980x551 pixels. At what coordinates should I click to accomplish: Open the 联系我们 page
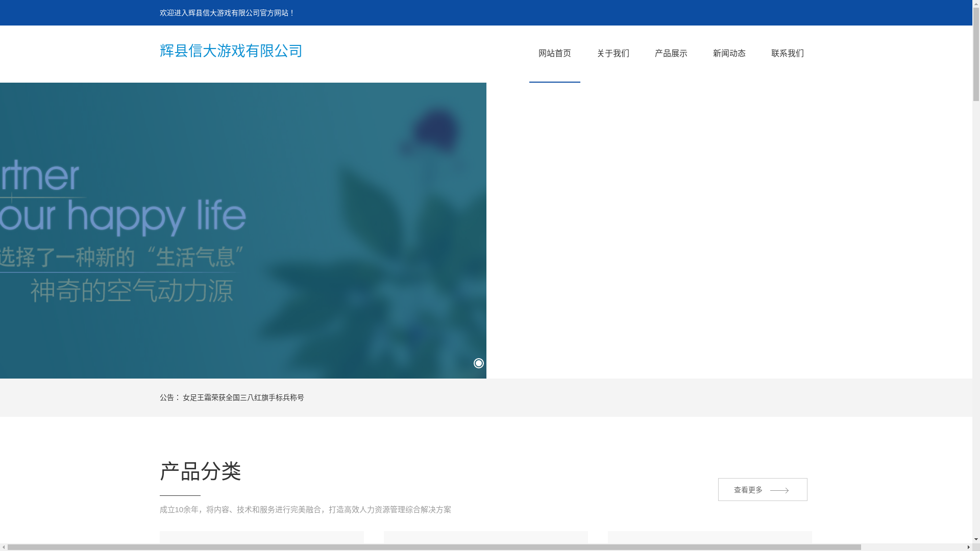[x=787, y=54]
